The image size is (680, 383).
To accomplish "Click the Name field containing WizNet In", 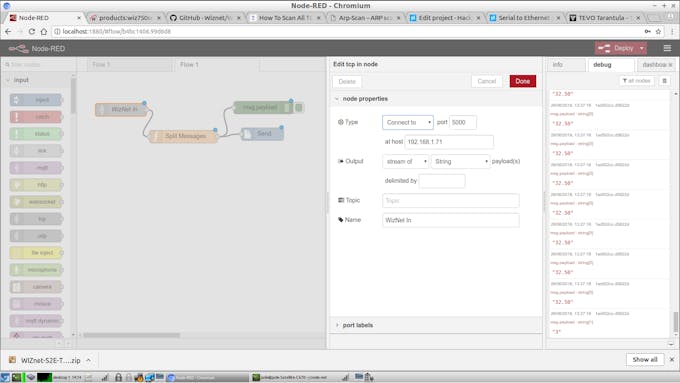I will 451,220.
